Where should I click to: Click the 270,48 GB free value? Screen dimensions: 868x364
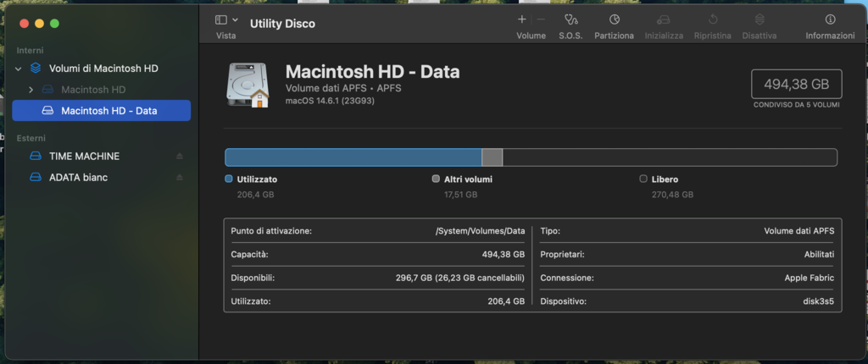(x=672, y=195)
